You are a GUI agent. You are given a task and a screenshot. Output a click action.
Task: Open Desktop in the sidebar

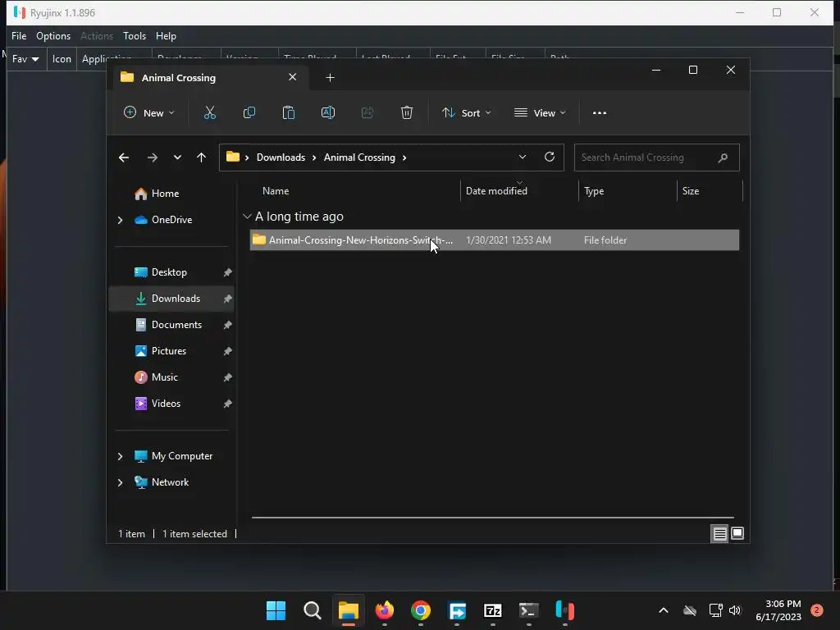point(169,272)
